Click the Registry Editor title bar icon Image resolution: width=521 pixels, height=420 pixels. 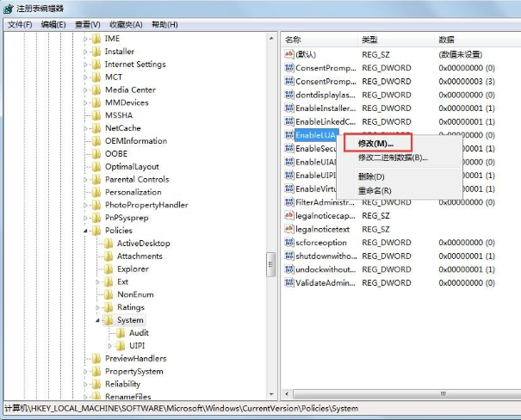pyautogui.click(x=8, y=9)
